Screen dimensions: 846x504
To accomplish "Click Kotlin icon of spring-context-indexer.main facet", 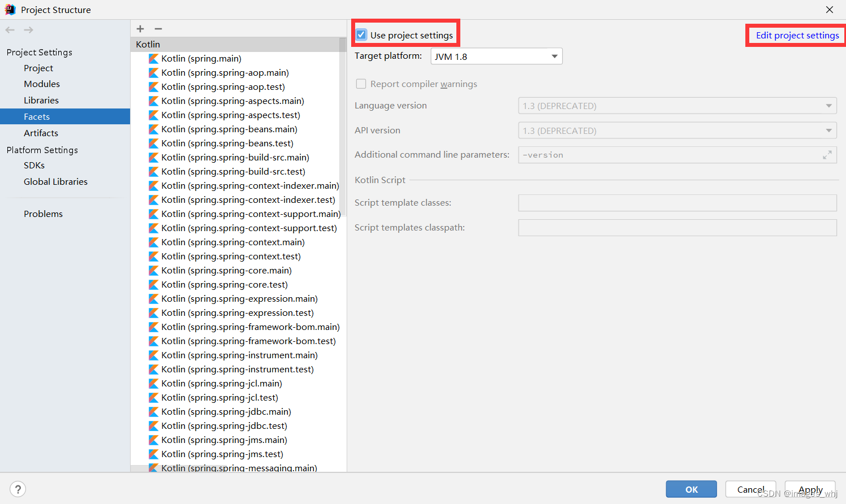I will 153,186.
